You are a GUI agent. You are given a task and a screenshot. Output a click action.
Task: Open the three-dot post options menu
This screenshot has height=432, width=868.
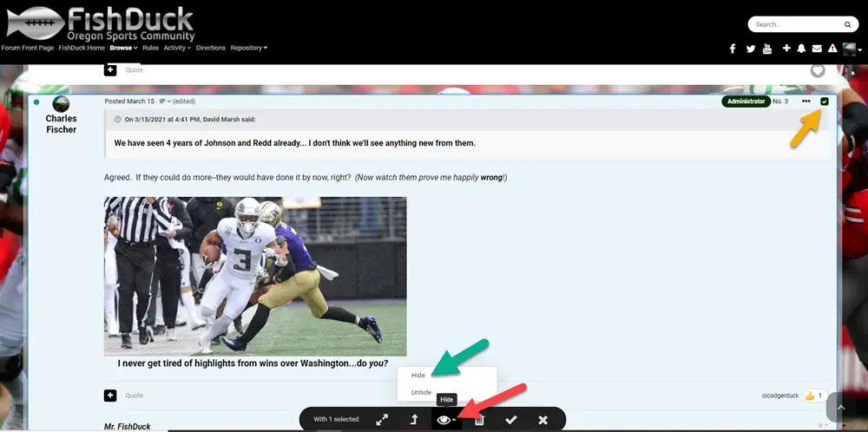tap(806, 101)
